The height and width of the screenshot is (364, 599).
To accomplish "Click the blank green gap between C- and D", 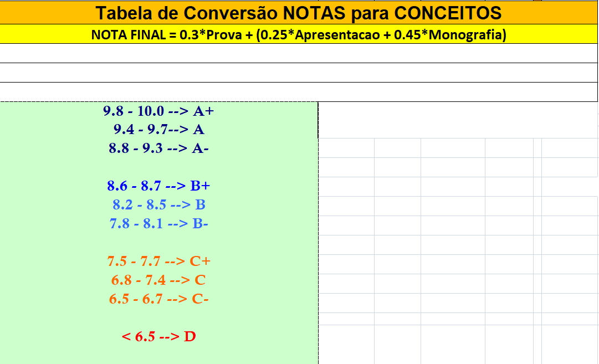I will [158, 318].
